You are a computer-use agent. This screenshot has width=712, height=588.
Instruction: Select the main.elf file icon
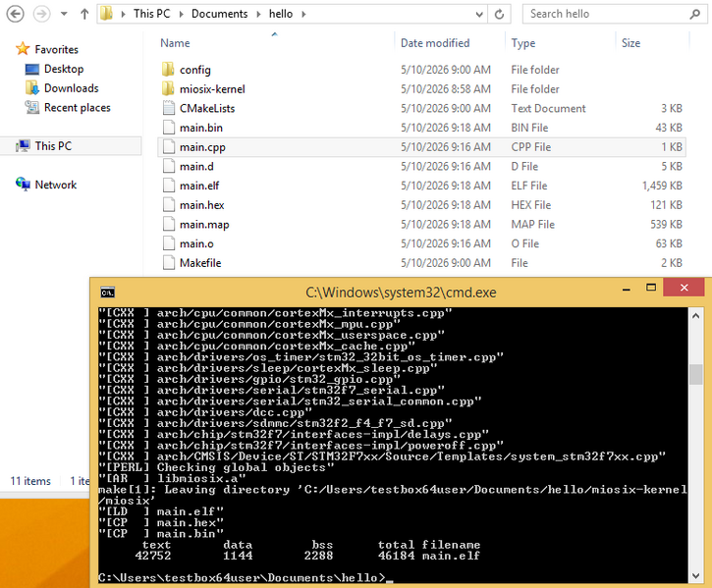tap(169, 186)
